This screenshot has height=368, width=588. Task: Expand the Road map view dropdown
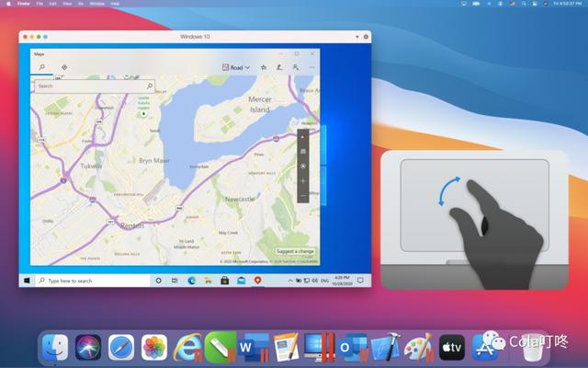click(x=236, y=67)
